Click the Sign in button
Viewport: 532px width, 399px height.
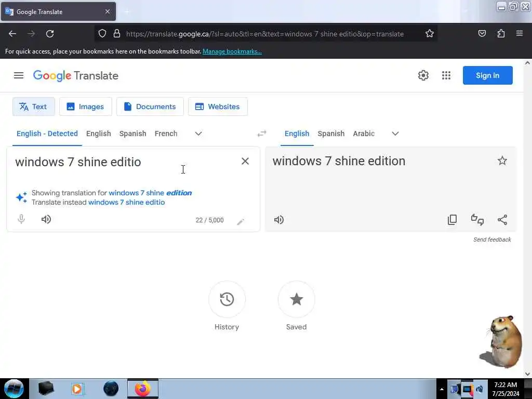click(487, 75)
